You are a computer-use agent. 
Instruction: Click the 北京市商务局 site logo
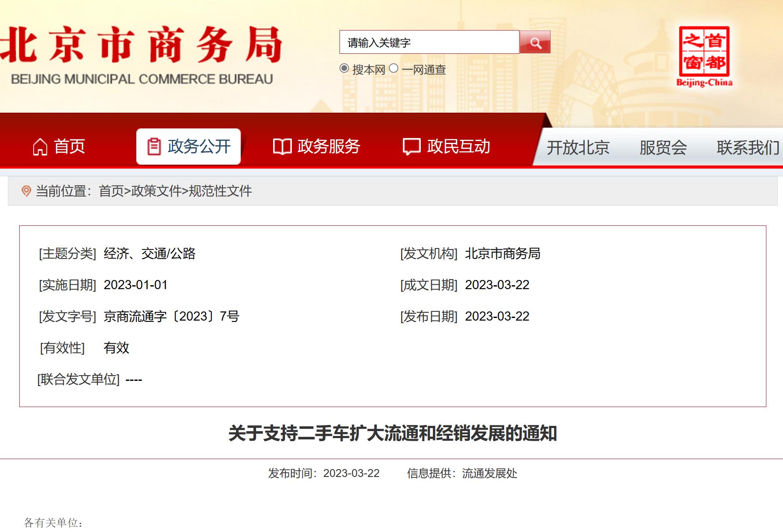click(142, 55)
